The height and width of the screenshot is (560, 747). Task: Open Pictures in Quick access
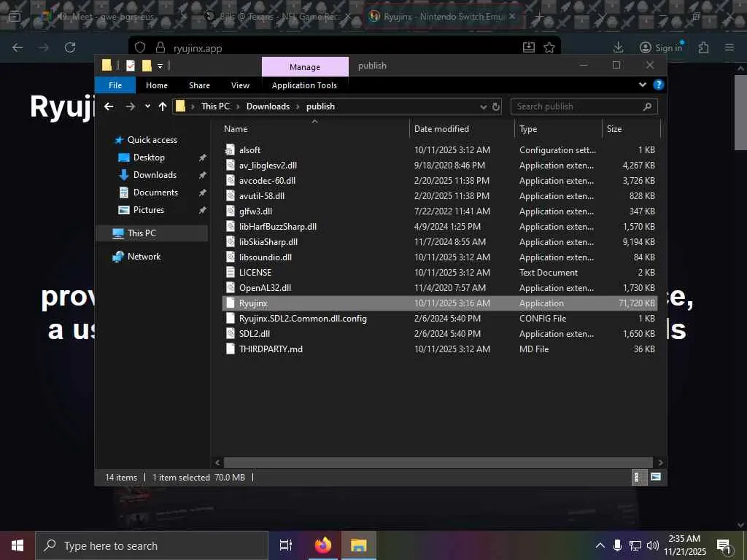(149, 210)
